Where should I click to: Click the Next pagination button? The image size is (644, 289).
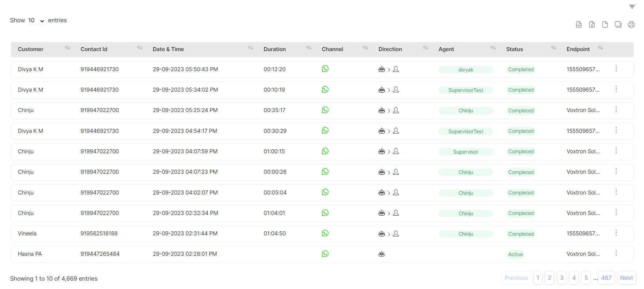tap(626, 278)
